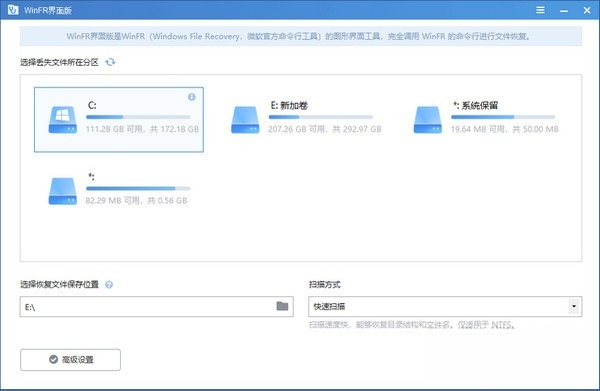Click the WinFR description banner text
The width and height of the screenshot is (600, 391).
pyautogui.click(x=298, y=36)
